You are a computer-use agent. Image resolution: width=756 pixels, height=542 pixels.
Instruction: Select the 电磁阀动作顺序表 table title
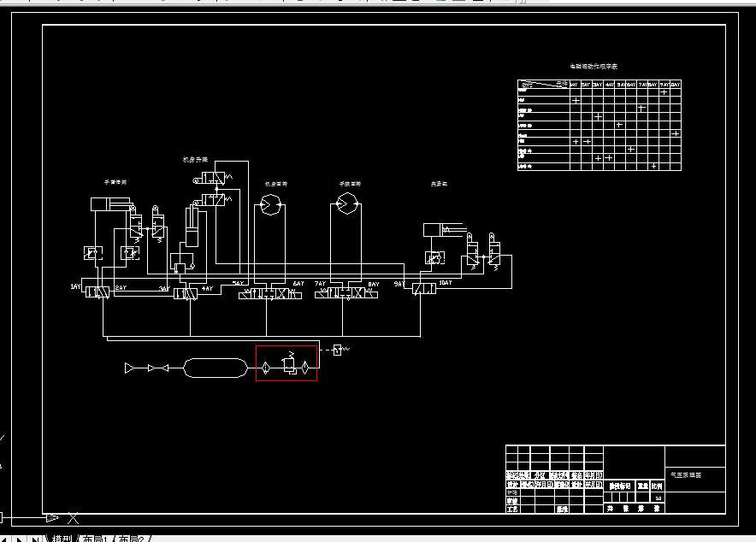click(594, 67)
